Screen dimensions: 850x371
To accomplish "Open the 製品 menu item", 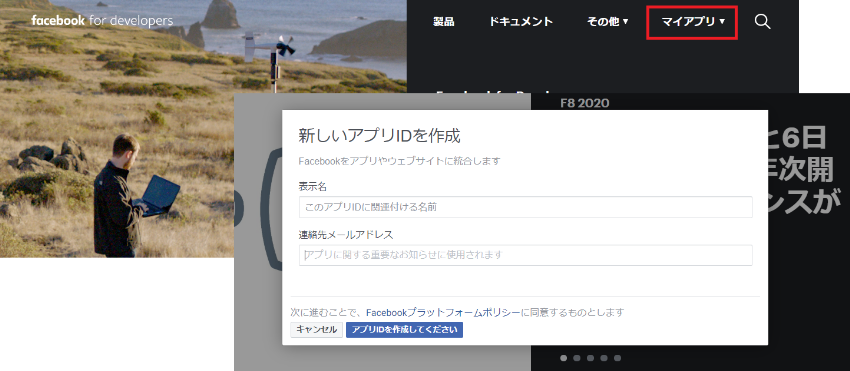I will 443,22.
